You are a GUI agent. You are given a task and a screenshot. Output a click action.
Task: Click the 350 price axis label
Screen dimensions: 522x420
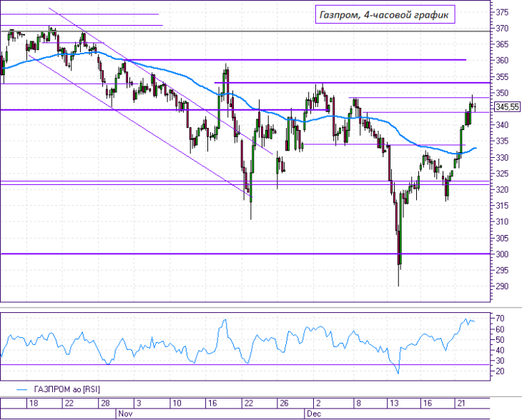[502, 93]
